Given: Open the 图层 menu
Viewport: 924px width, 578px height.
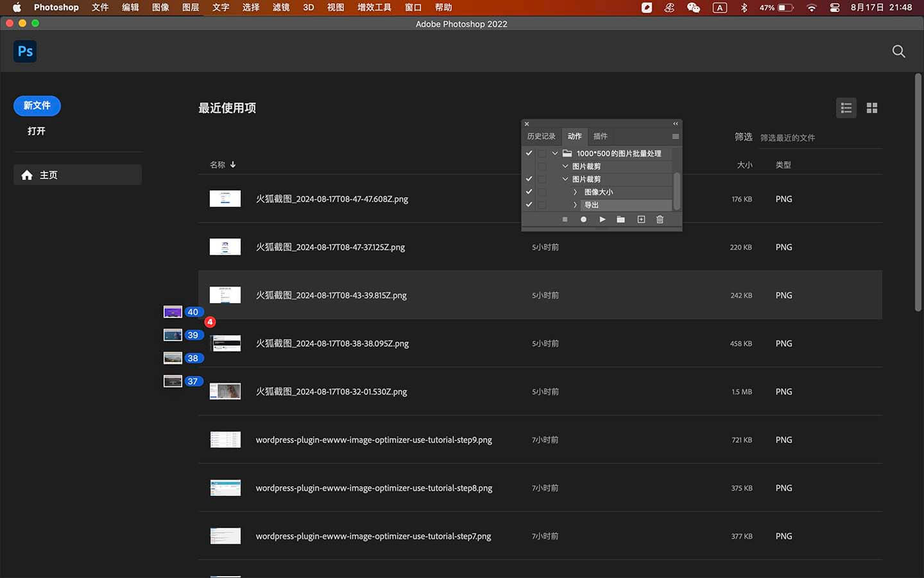Looking at the screenshot, I should [x=191, y=7].
